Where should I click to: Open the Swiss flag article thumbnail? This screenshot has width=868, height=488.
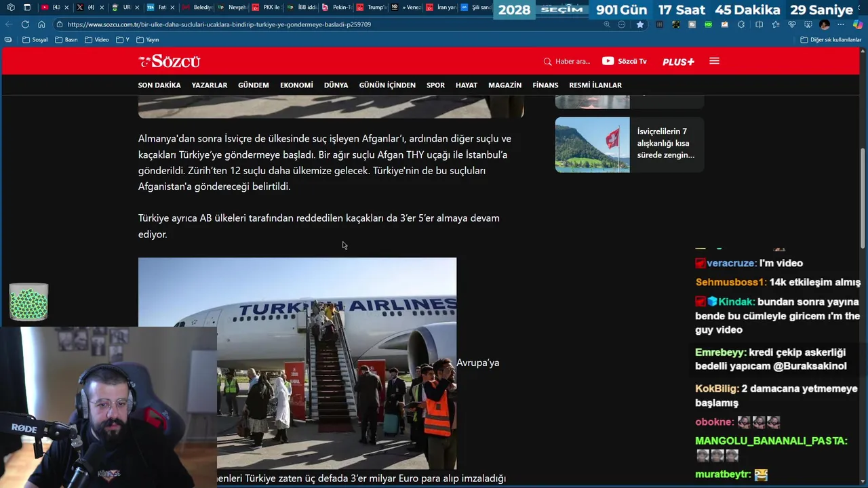pyautogui.click(x=592, y=145)
